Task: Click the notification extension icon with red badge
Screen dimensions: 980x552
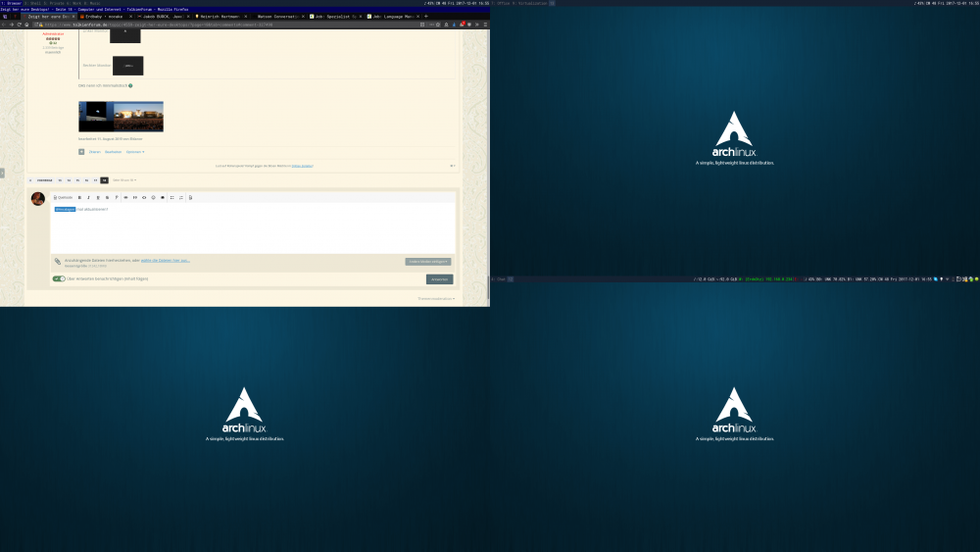Action: 462,25
